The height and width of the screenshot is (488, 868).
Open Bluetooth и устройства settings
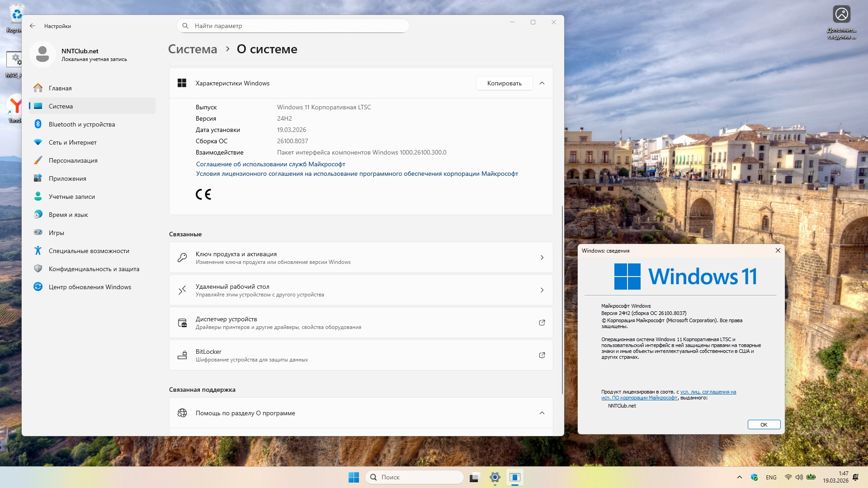81,124
